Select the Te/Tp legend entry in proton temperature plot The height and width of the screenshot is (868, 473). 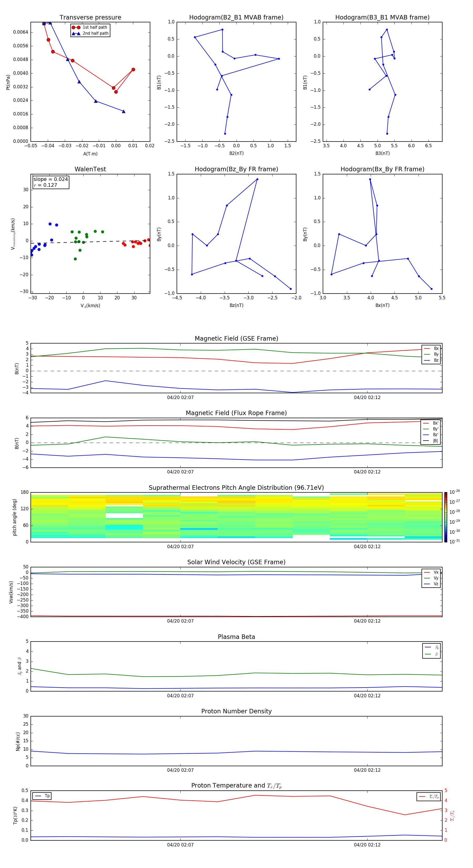click(429, 796)
